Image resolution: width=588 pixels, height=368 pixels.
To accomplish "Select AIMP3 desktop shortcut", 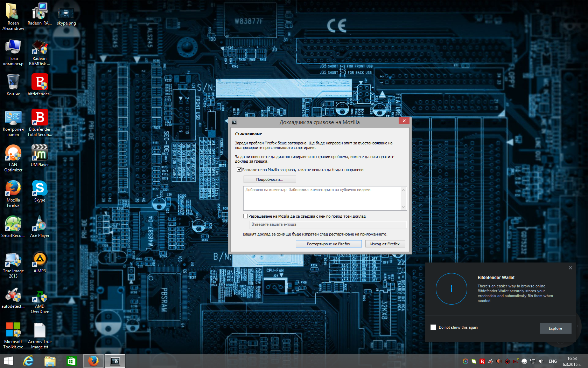I will (x=40, y=262).
